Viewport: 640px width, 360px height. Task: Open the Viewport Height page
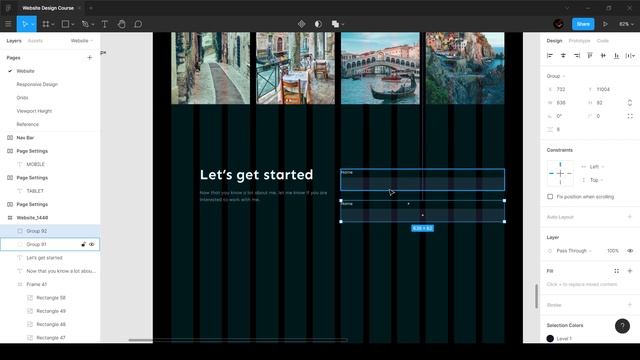[x=34, y=111]
